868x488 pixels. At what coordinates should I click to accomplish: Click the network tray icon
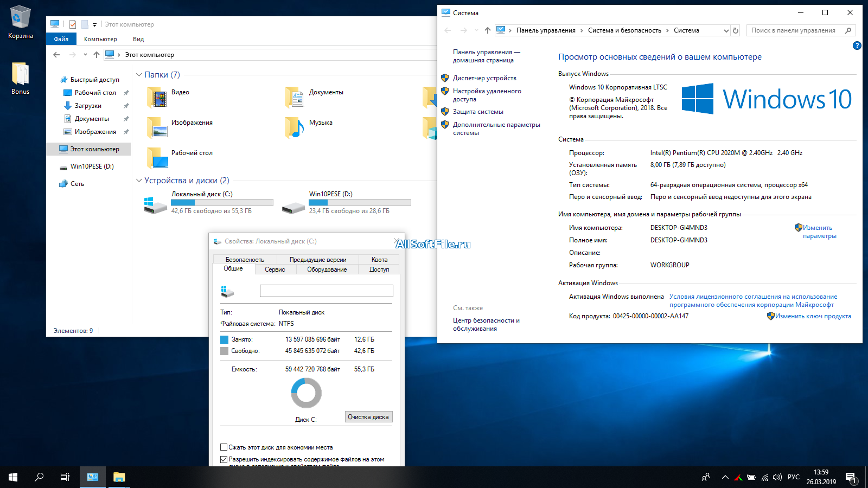765,477
